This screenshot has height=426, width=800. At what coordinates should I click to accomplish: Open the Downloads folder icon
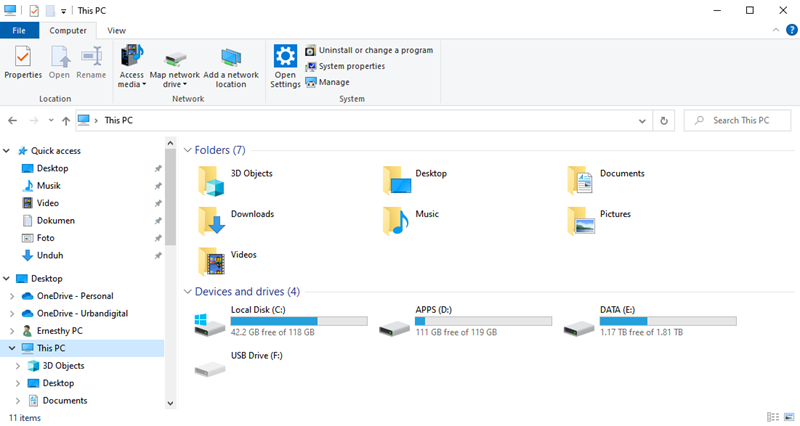pos(211,219)
